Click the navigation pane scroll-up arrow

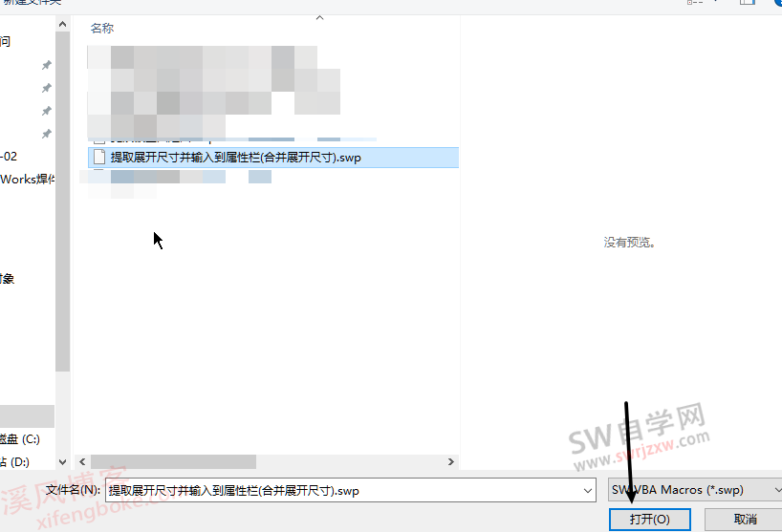62,24
